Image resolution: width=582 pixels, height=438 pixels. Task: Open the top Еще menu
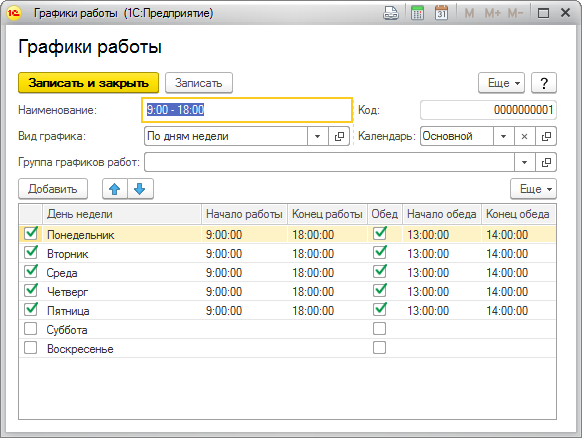coord(501,83)
